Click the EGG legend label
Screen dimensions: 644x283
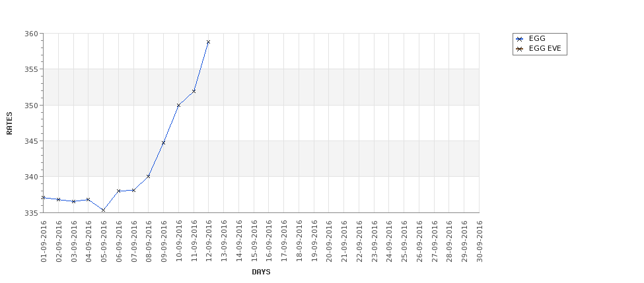(x=537, y=38)
